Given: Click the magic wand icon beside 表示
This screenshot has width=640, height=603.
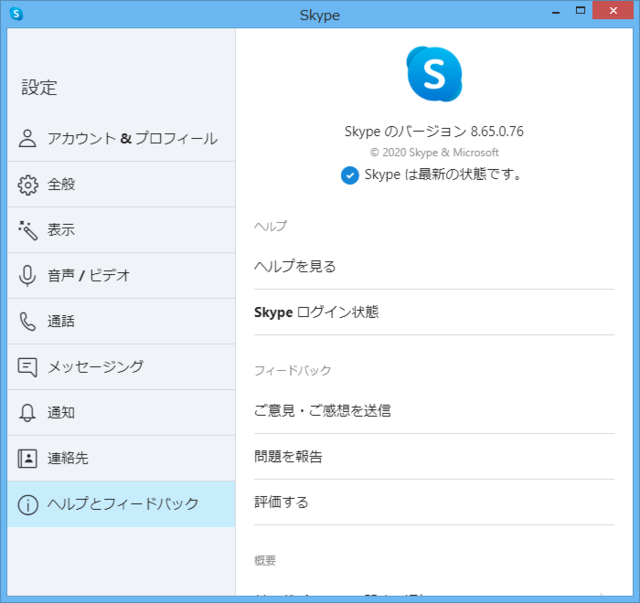Looking at the screenshot, I should click(x=28, y=231).
